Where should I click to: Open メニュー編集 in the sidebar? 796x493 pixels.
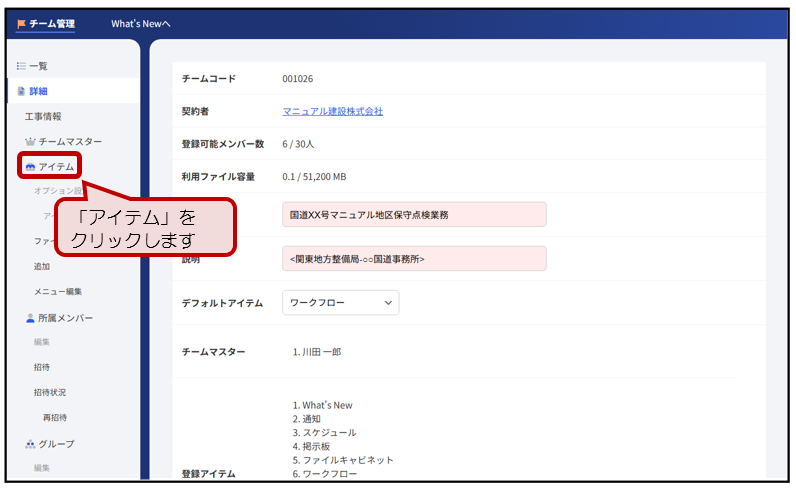coord(57,291)
